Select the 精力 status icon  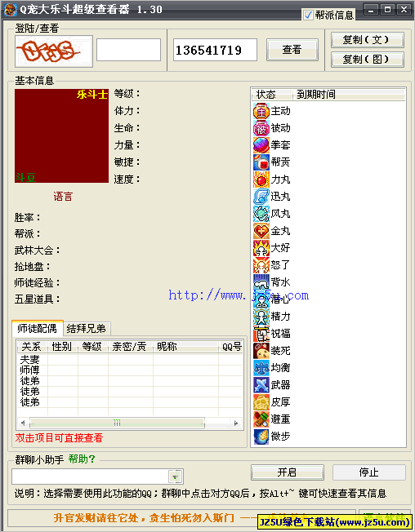click(x=261, y=317)
